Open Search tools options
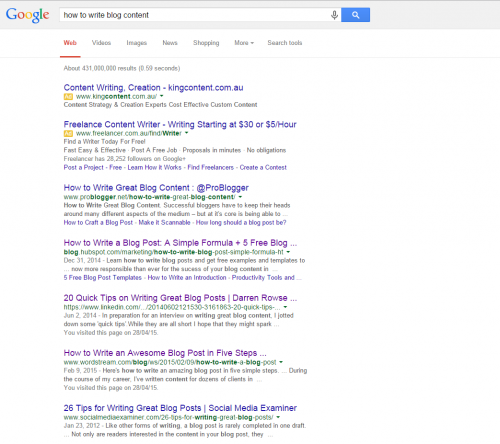This screenshot has height=444, width=500. point(285,43)
